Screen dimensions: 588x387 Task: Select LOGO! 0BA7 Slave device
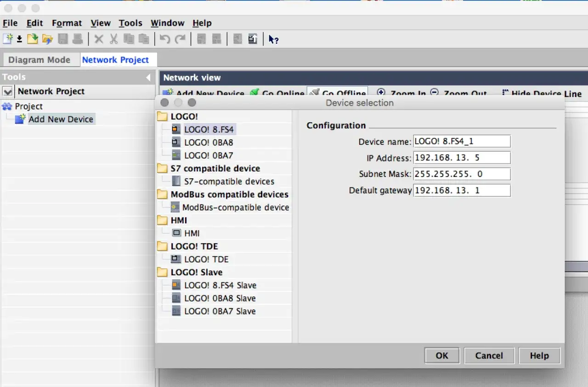pos(220,311)
